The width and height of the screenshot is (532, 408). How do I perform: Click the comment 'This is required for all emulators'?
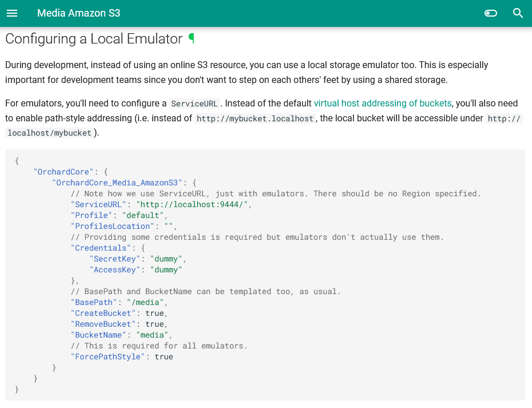point(159,346)
